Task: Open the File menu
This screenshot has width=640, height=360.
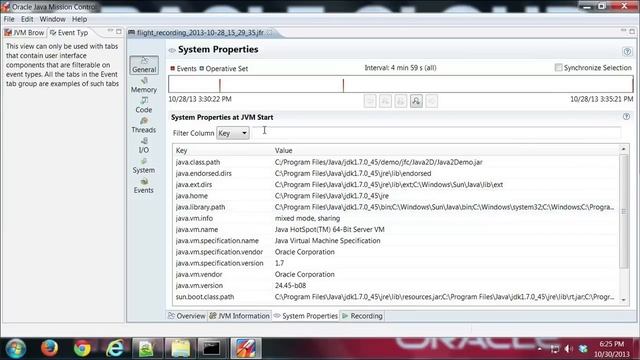Action: pos(9,19)
